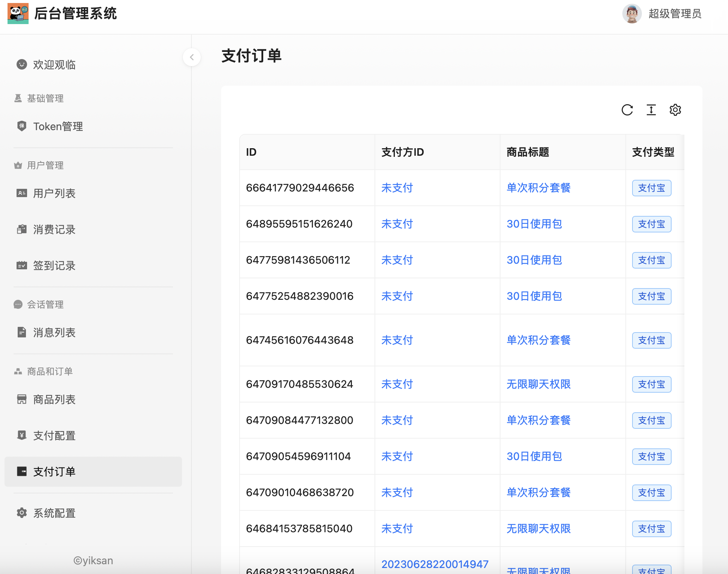Open 商品列表 in the sidebar
This screenshot has height=574, width=728.
click(x=93, y=399)
